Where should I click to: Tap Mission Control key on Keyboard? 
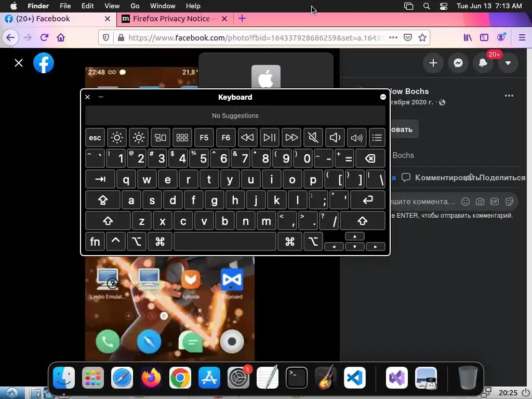point(160,137)
